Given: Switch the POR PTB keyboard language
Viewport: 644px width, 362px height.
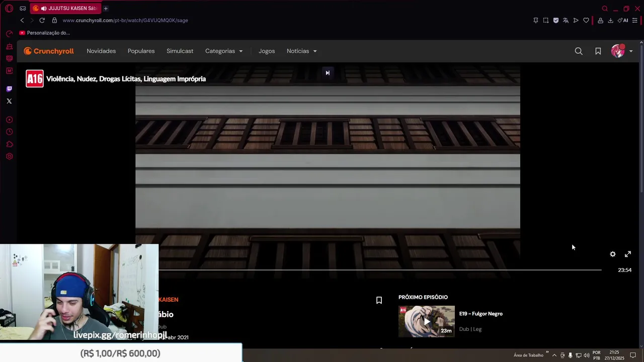Looking at the screenshot, I should click(597, 355).
